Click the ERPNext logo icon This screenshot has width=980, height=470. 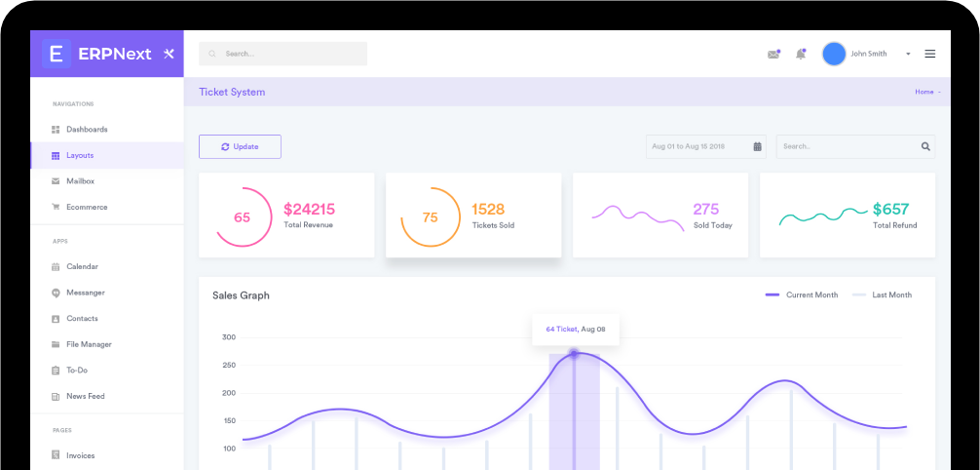(x=56, y=54)
